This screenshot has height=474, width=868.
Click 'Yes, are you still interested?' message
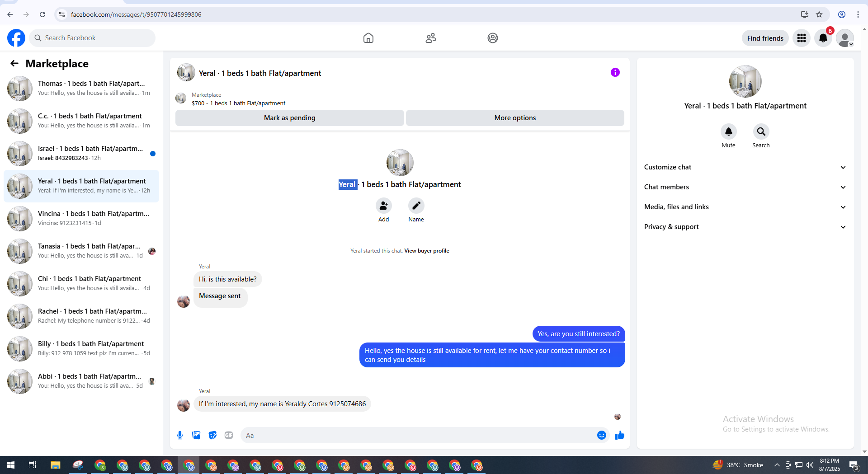(x=579, y=334)
